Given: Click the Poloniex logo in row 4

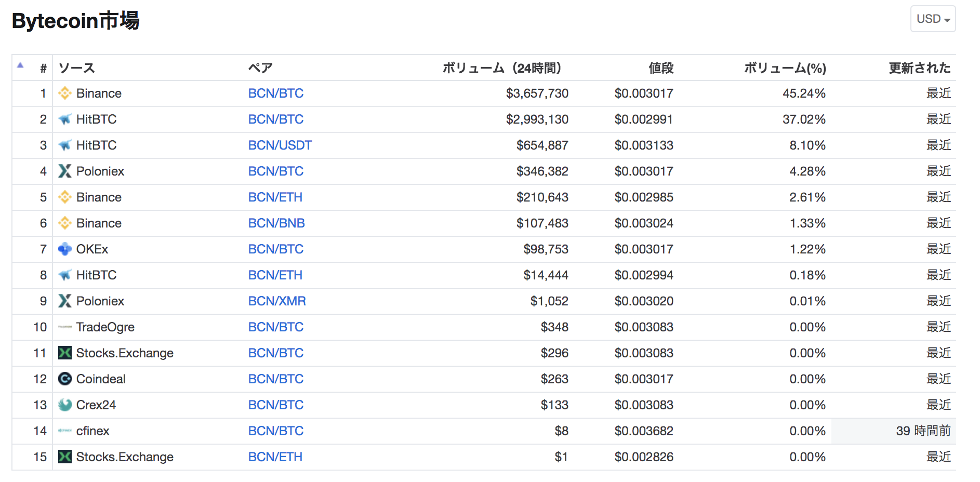Looking at the screenshot, I should [64, 171].
